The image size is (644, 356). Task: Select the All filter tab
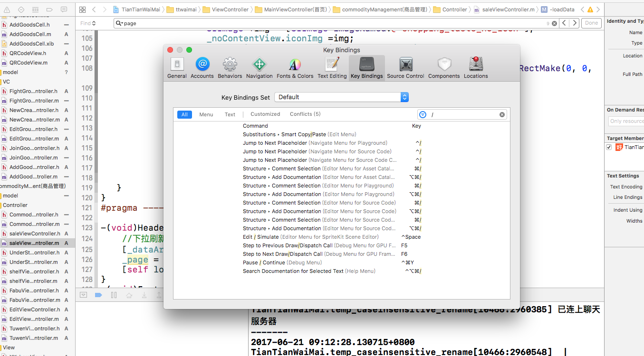(184, 114)
